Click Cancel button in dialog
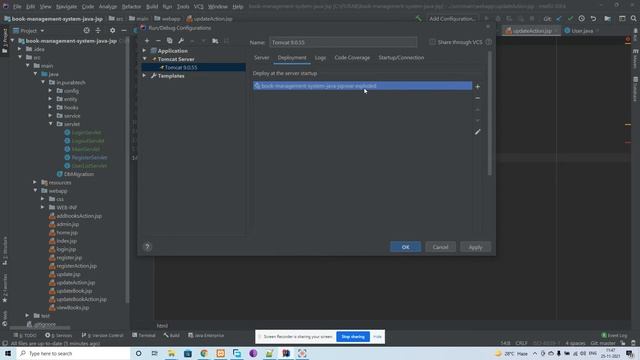The height and width of the screenshot is (360, 640). 440,247
